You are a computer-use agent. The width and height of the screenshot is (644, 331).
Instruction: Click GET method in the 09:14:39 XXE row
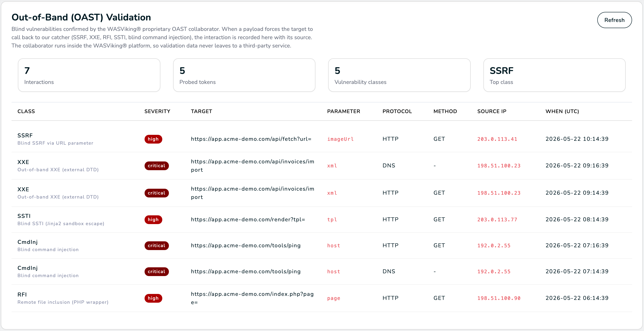[x=439, y=193]
